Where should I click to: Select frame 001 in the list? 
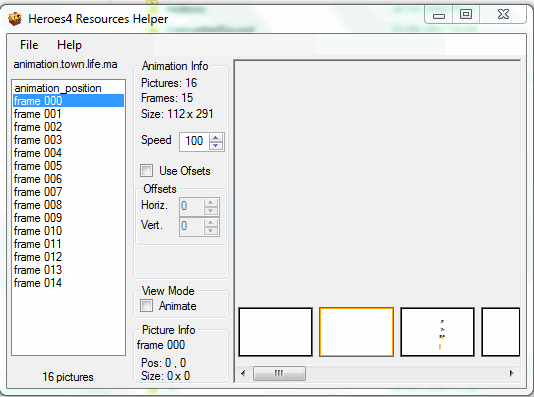click(x=68, y=114)
